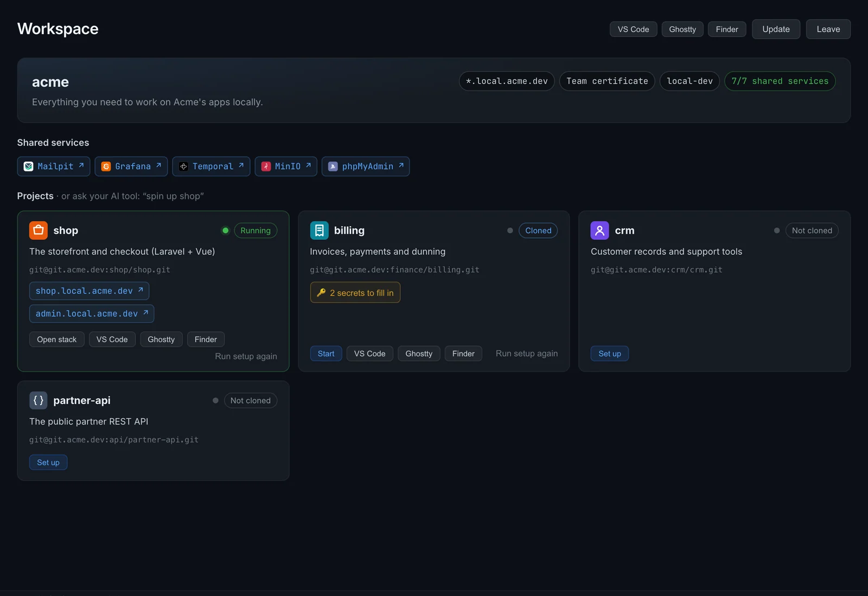
Task: Open shop project in Finder
Action: click(206, 339)
